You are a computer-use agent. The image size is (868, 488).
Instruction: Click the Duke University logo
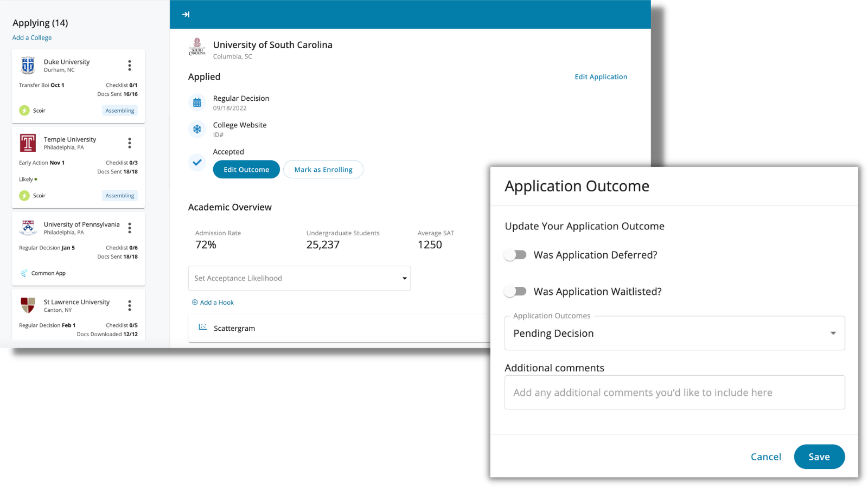(x=28, y=65)
